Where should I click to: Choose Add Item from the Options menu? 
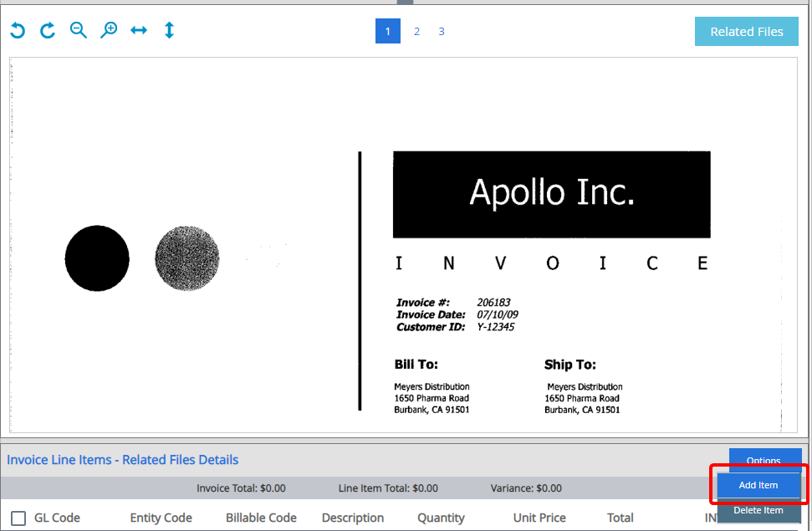pos(758,485)
